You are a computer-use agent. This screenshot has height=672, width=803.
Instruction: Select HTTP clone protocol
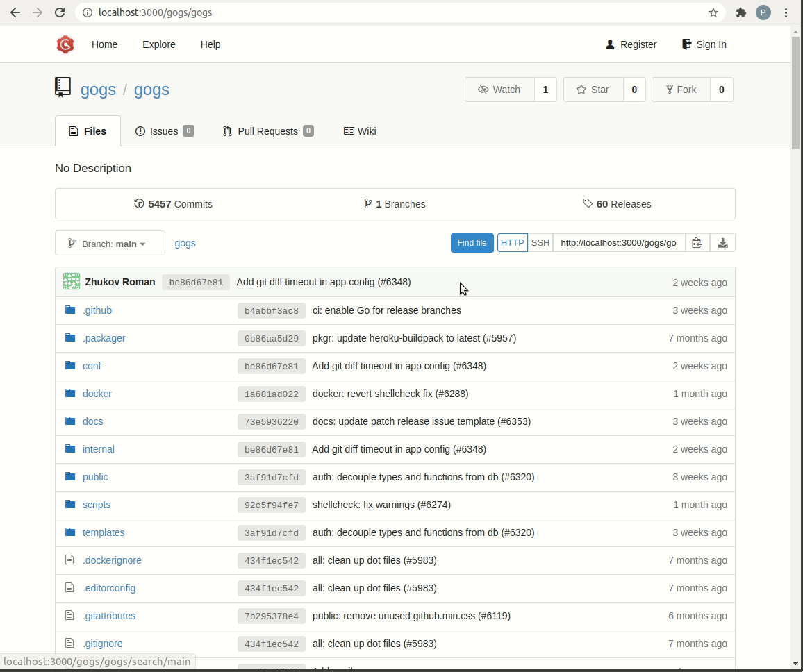pos(512,243)
